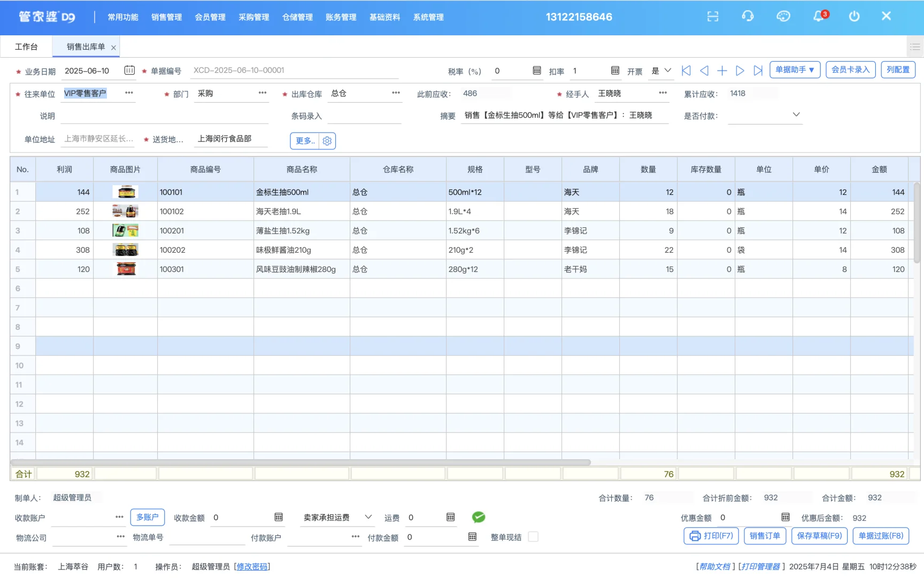924x578 pixels.
Task: Browse 往来单位 with ellipsis button
Action: (129, 93)
